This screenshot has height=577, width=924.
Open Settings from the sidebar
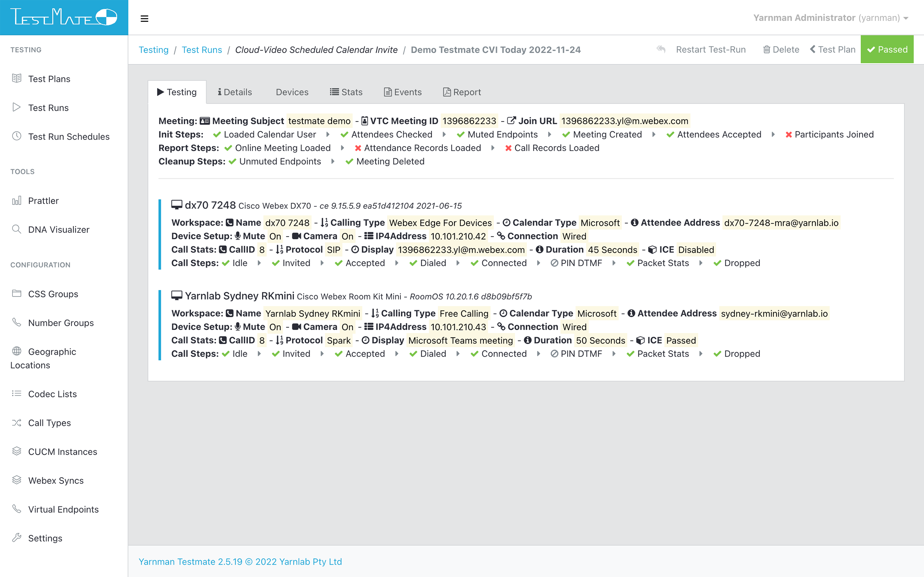[45, 538]
